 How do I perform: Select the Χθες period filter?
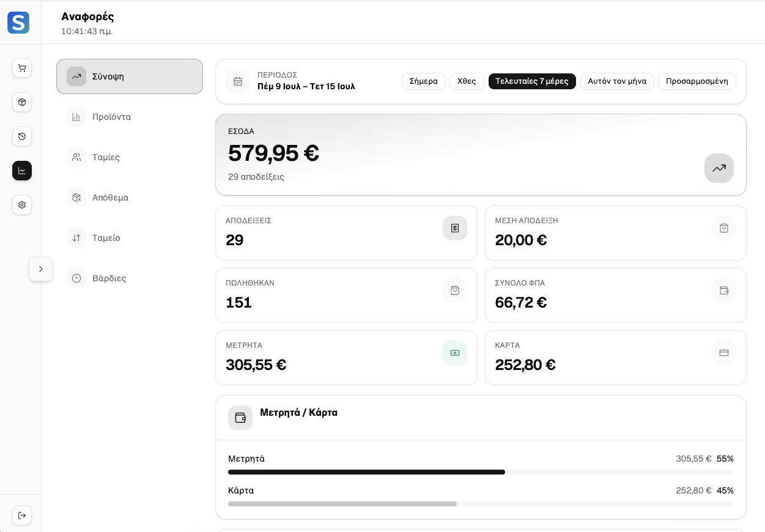[467, 81]
